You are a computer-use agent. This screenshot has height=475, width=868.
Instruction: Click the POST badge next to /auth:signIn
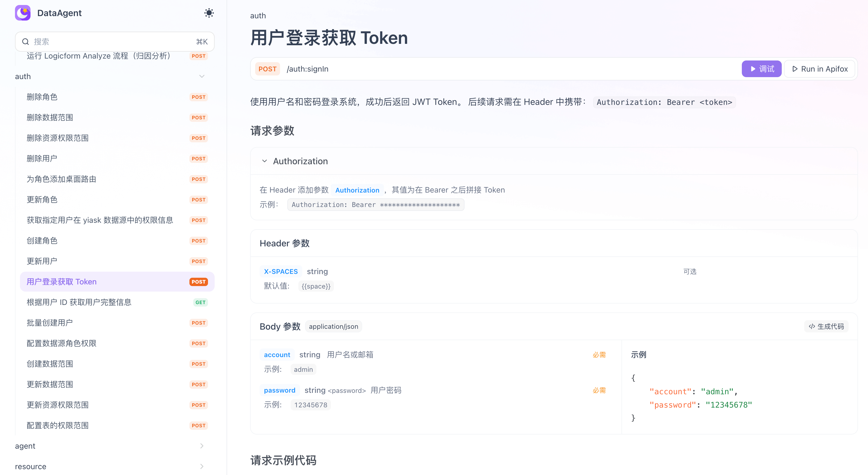[x=267, y=69]
